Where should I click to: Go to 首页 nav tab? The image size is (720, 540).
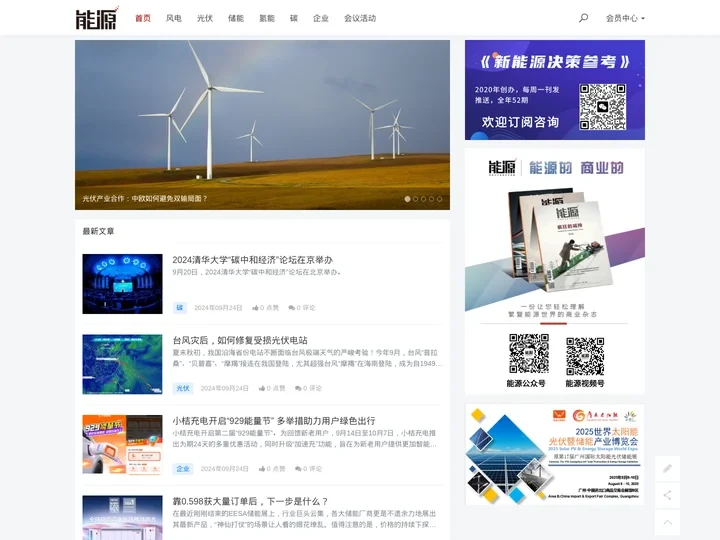pos(143,18)
